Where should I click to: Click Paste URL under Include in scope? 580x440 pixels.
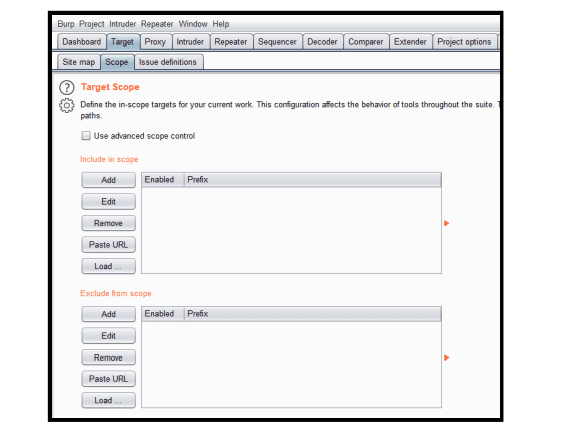click(108, 245)
